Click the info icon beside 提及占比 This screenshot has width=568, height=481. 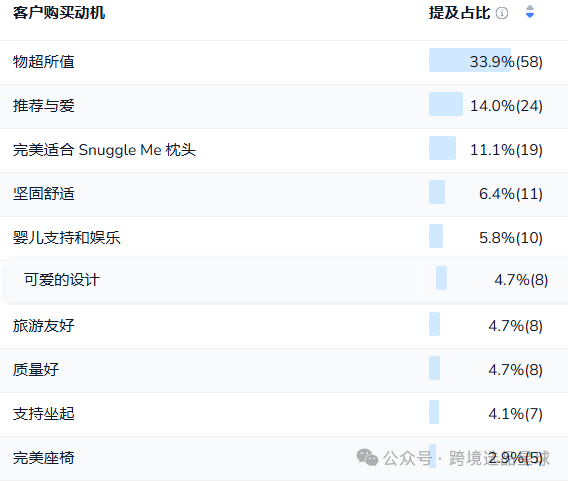coord(502,13)
